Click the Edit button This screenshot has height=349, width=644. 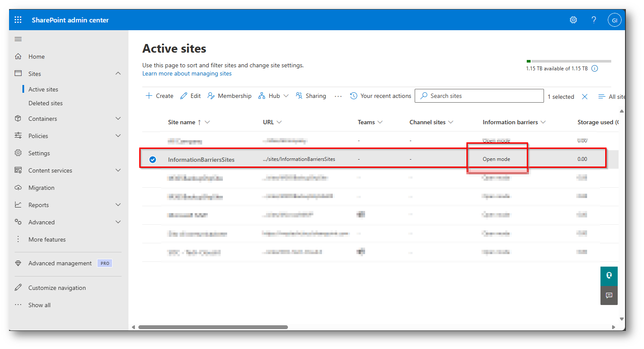click(x=191, y=96)
